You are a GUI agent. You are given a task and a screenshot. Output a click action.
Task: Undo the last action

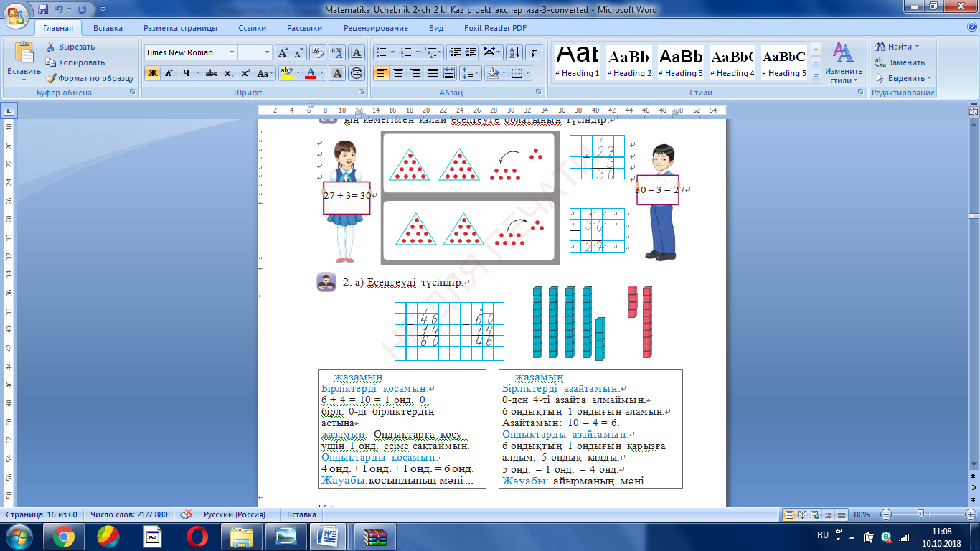[61, 9]
